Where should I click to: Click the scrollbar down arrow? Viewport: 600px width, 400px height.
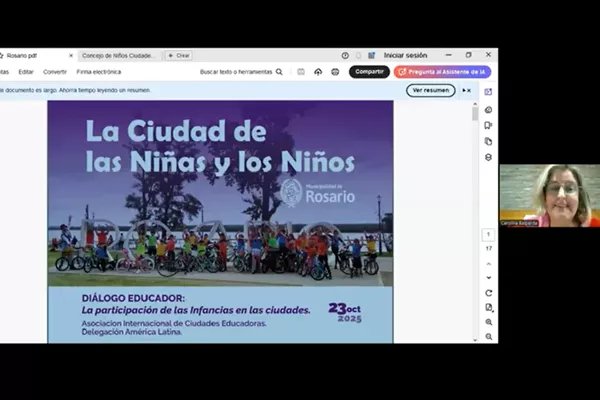coord(475,340)
